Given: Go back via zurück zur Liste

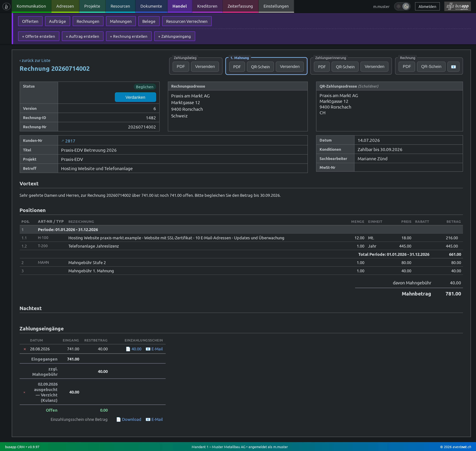Looking at the screenshot, I should [35, 60].
